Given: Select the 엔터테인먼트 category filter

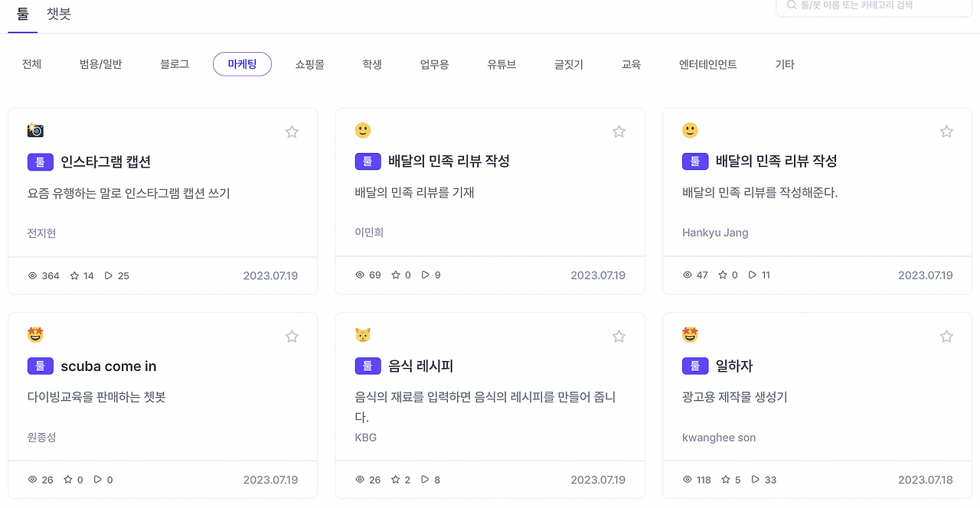Looking at the screenshot, I should point(707,64).
